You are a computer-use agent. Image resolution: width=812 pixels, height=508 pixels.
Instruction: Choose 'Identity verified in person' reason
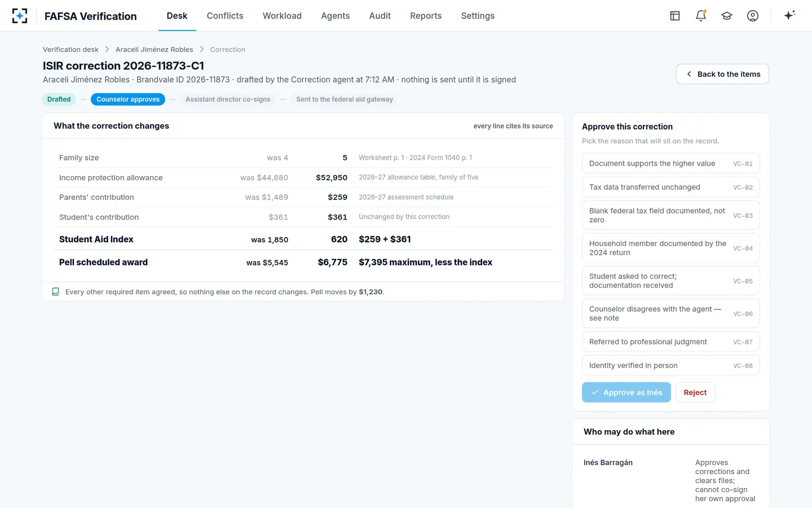click(671, 366)
